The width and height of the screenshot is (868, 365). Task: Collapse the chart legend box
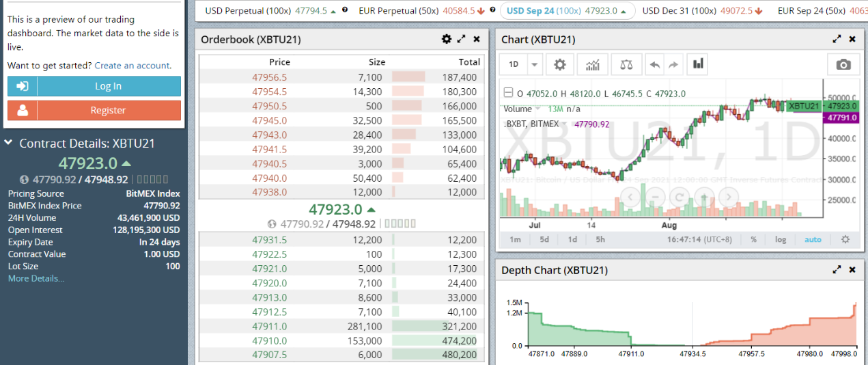[x=508, y=94]
